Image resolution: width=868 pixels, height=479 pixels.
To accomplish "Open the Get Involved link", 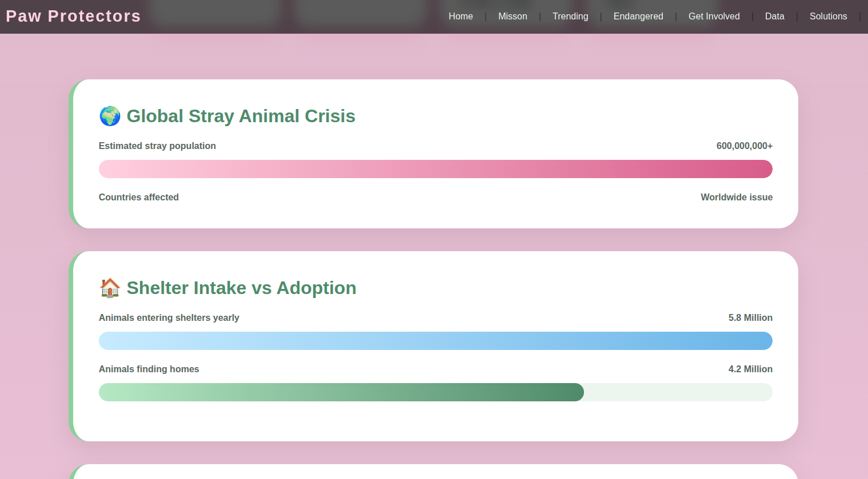I will [714, 17].
